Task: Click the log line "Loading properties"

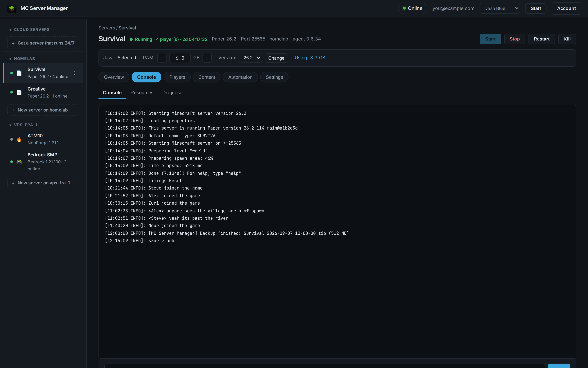Action: point(150,121)
